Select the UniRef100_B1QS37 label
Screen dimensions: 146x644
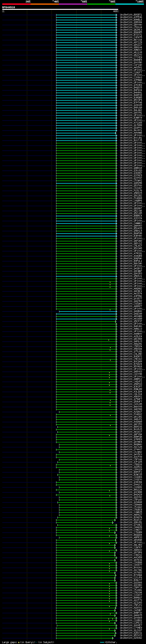131,520
